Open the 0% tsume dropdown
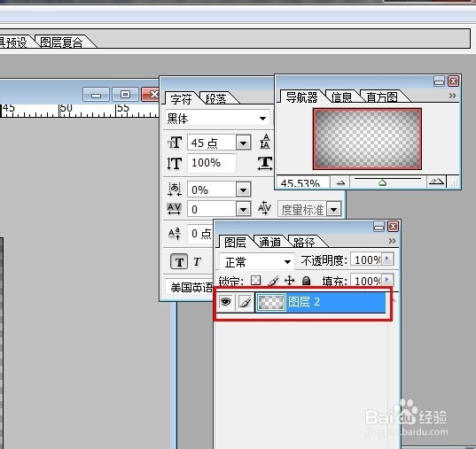This screenshot has height=449, width=476. tap(244, 190)
